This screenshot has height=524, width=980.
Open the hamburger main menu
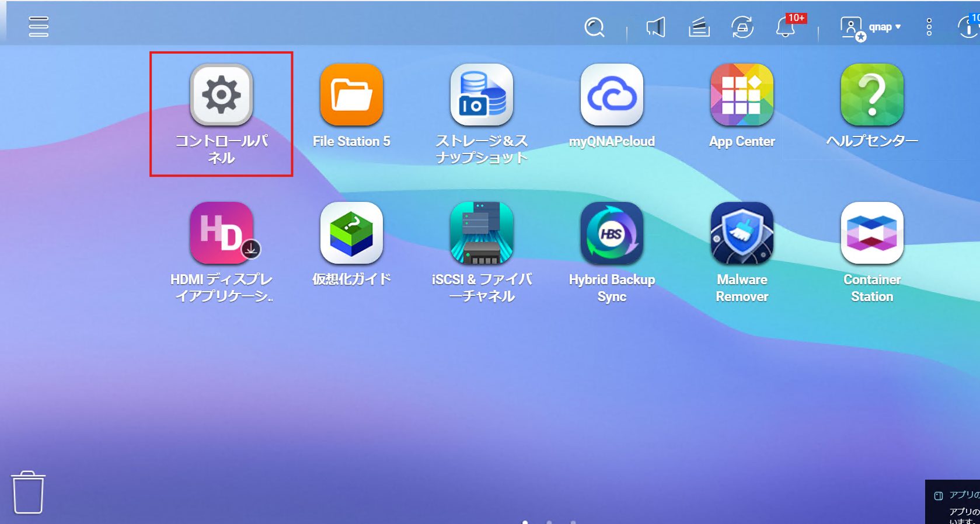point(39,27)
